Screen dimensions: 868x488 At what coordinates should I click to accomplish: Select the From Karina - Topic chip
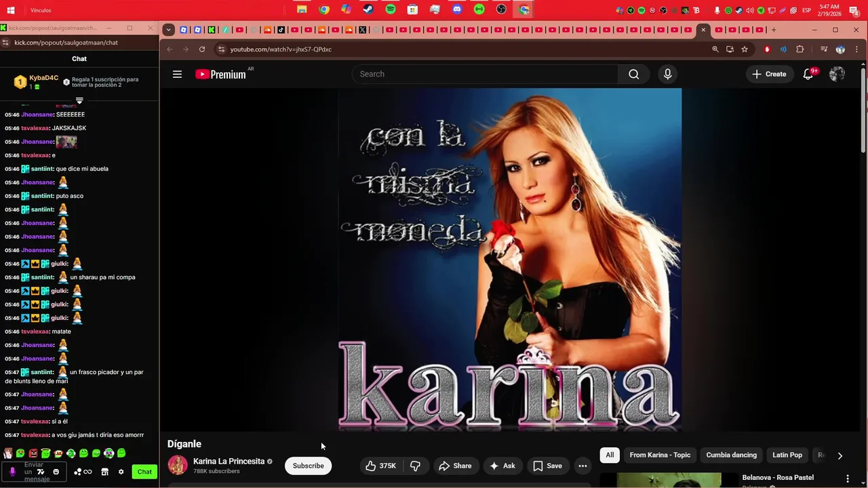[x=660, y=455]
